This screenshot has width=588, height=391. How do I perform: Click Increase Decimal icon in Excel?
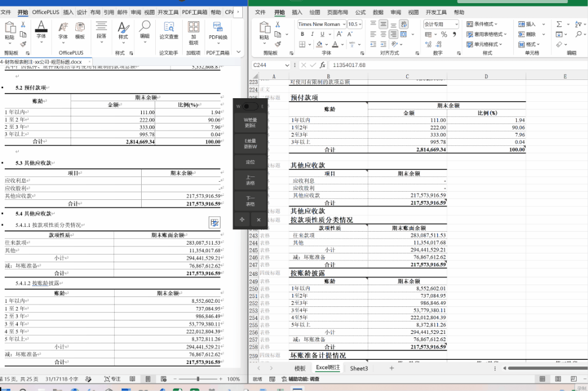(x=428, y=44)
